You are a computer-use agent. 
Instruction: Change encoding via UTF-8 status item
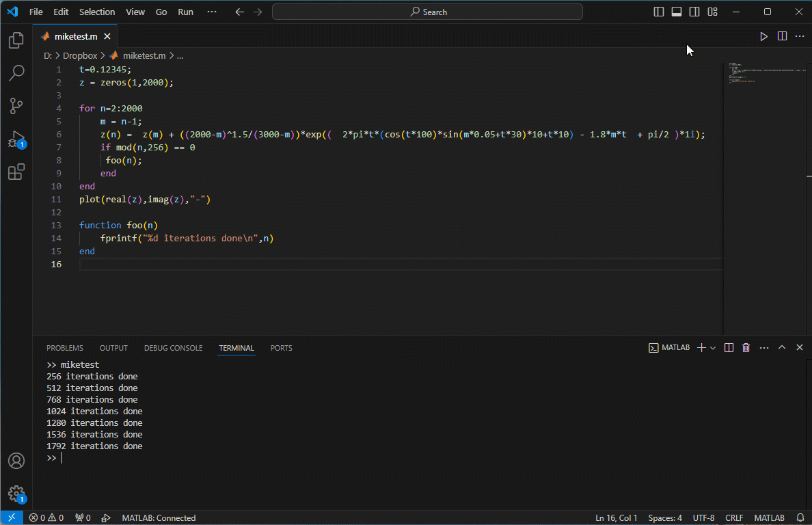point(703,517)
